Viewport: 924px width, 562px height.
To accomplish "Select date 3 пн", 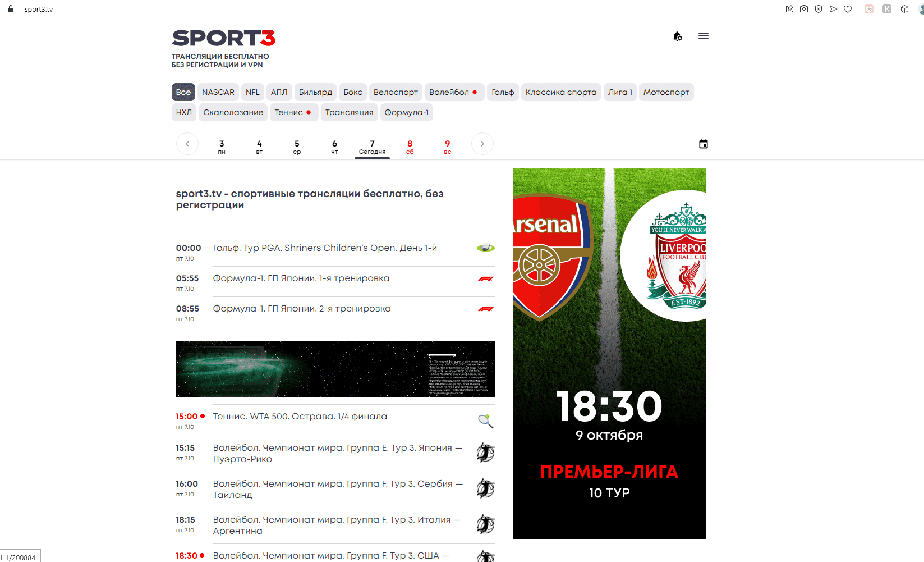I will click(222, 147).
